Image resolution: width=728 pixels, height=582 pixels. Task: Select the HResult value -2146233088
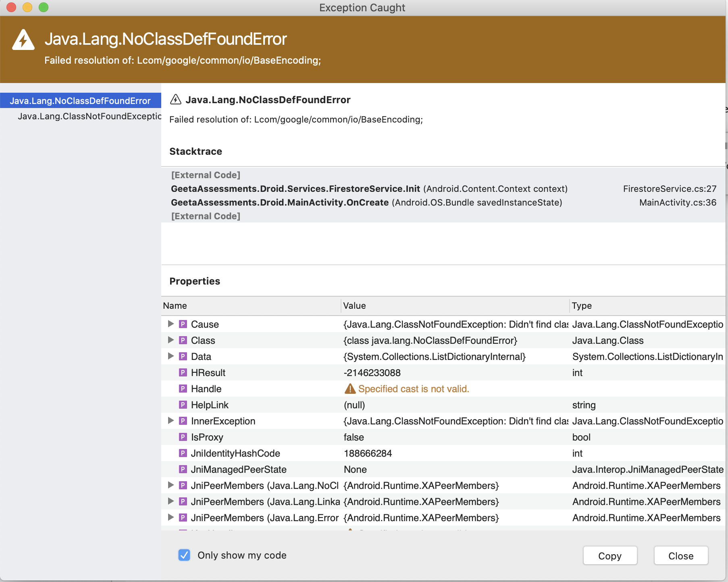(372, 372)
